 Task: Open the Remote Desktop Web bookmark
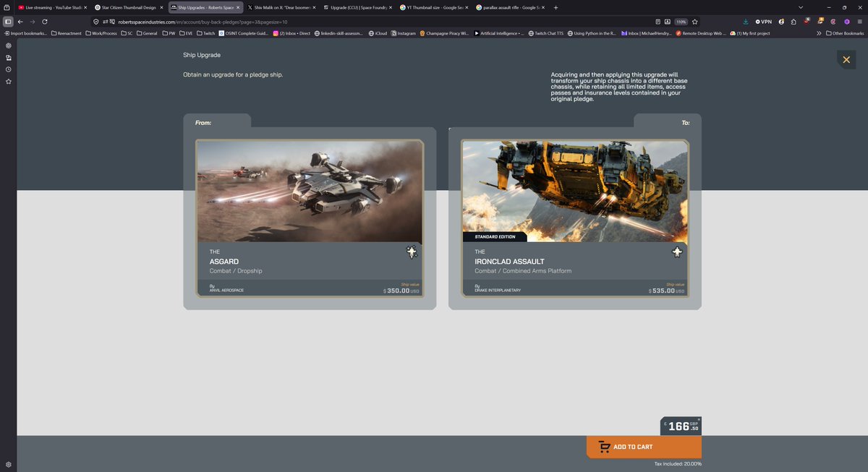click(701, 33)
